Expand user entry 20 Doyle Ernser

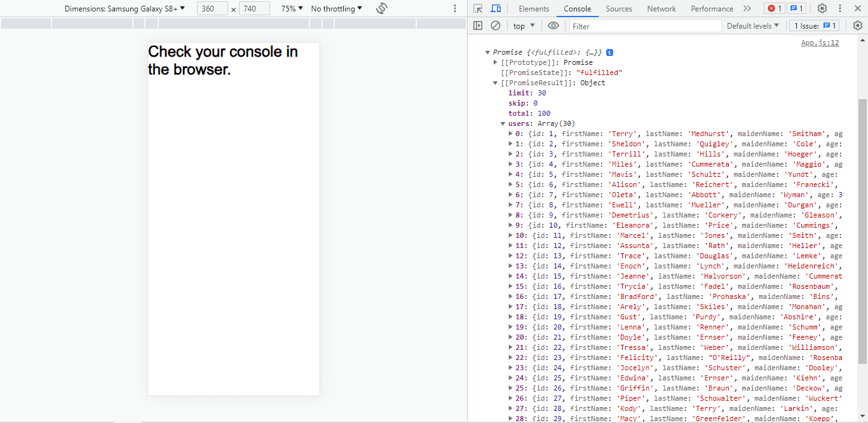click(x=511, y=337)
